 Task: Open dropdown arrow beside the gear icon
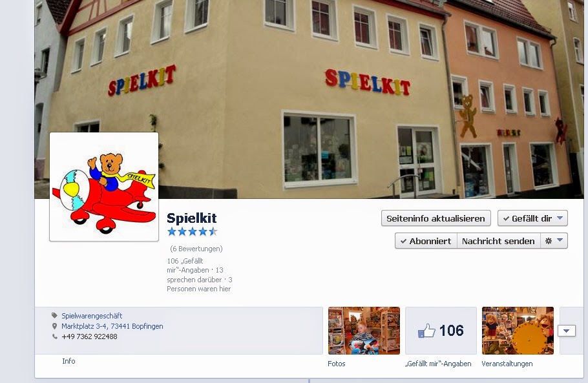point(560,241)
